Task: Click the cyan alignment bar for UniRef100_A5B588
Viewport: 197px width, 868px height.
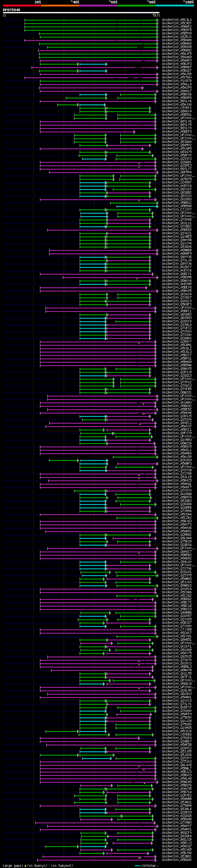Action: [x=137, y=206]
